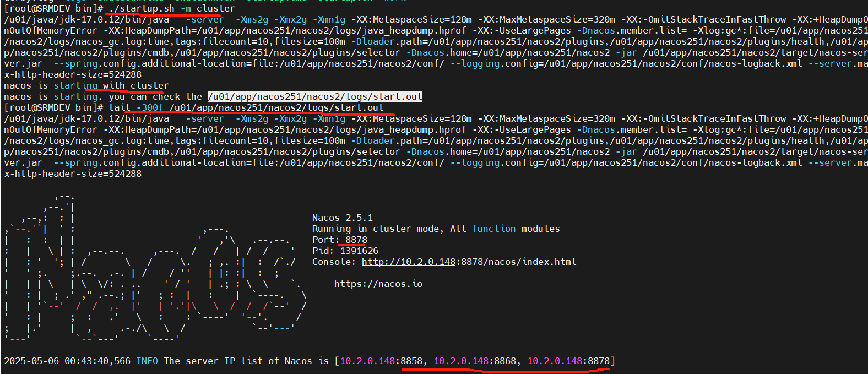Open the https://nacos.io link

[x=378, y=284]
